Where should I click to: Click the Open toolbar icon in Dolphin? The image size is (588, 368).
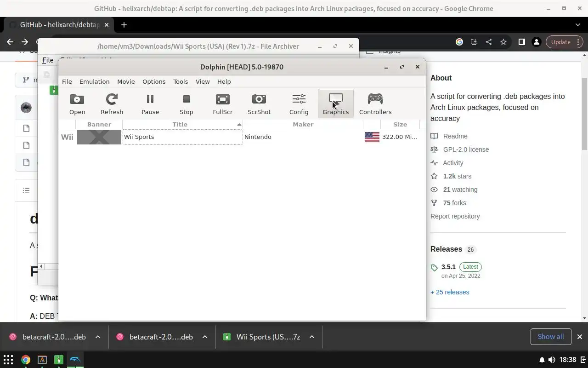tap(77, 103)
